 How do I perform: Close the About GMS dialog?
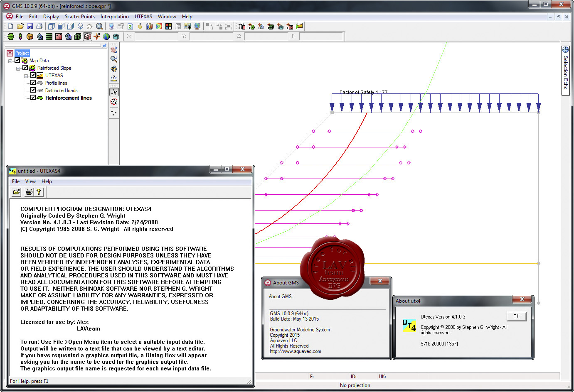[x=380, y=281]
